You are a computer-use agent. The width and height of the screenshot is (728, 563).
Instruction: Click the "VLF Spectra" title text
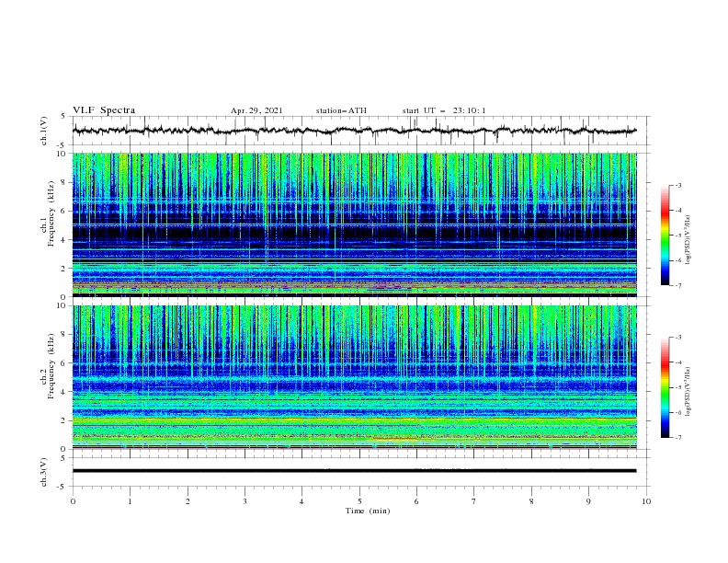[x=104, y=110]
